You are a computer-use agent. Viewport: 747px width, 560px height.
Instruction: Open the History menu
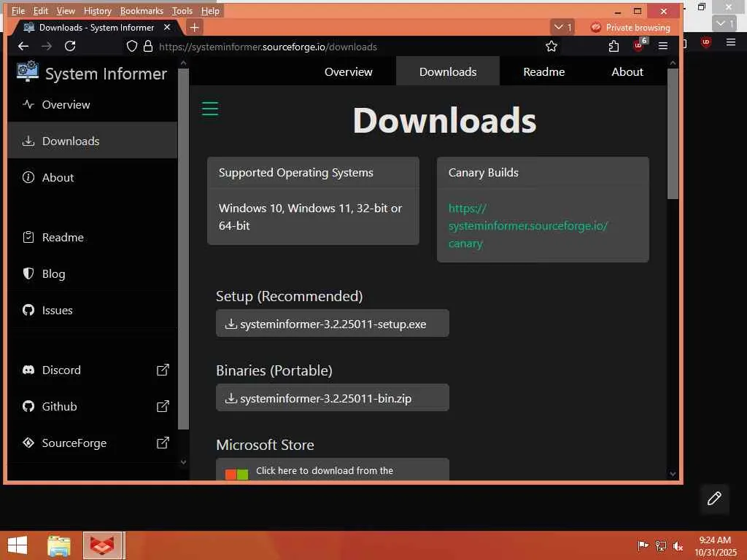point(98,10)
